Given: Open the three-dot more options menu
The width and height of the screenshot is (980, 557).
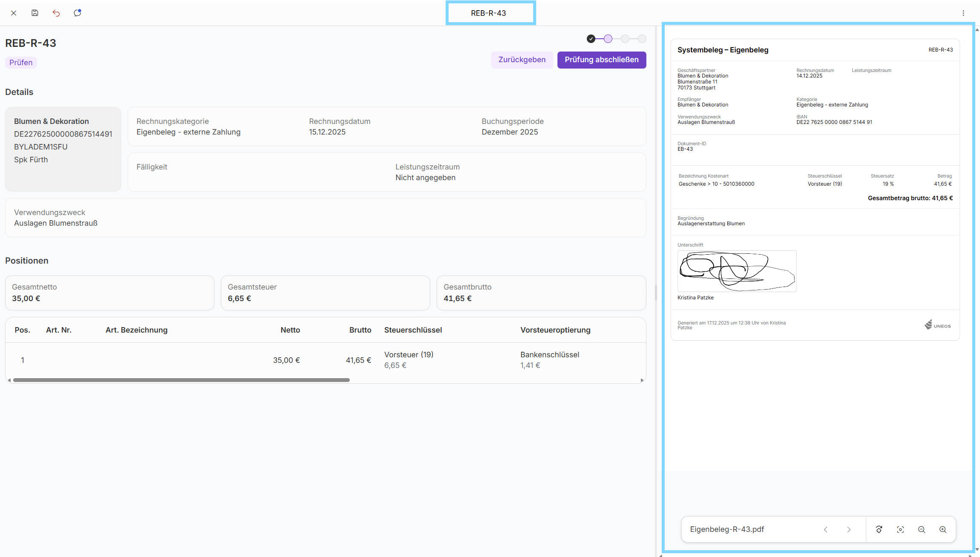Looking at the screenshot, I should pos(963,13).
